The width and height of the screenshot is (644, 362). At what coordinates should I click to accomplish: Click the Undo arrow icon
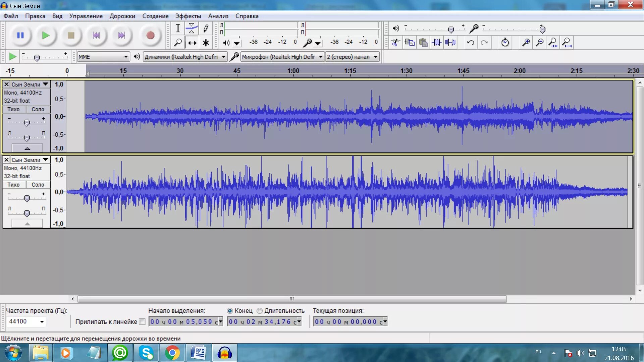(471, 43)
